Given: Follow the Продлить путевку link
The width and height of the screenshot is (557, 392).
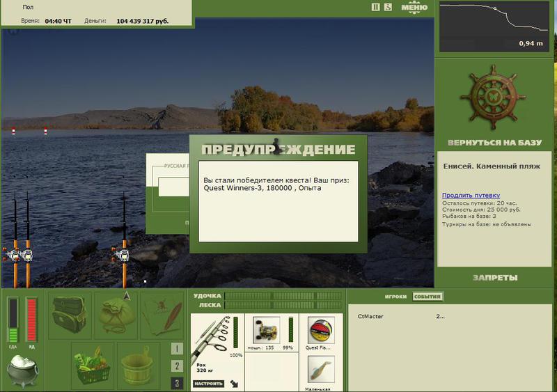Looking at the screenshot, I should pos(471,195).
